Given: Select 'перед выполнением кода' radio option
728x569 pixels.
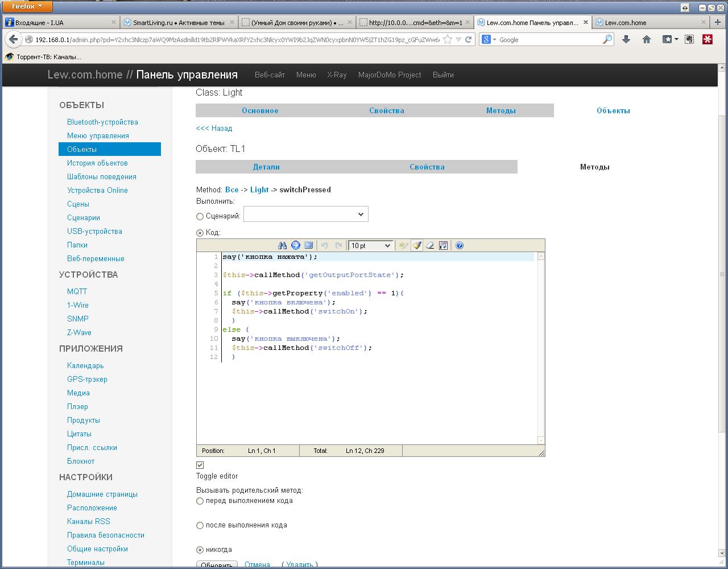Looking at the screenshot, I should tap(200, 501).
